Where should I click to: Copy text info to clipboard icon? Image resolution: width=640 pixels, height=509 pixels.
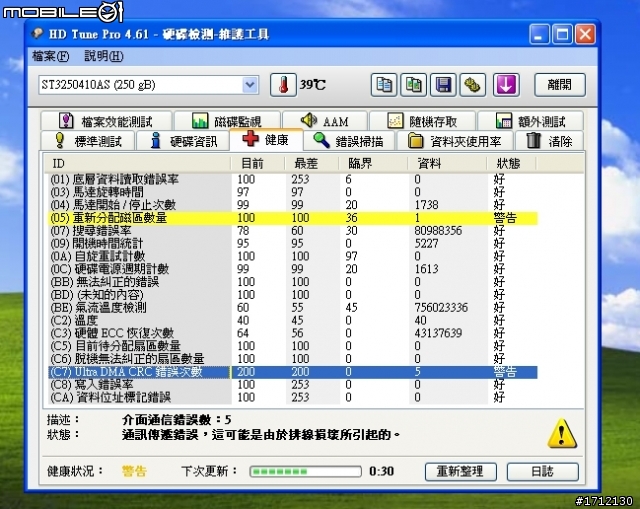(384, 85)
